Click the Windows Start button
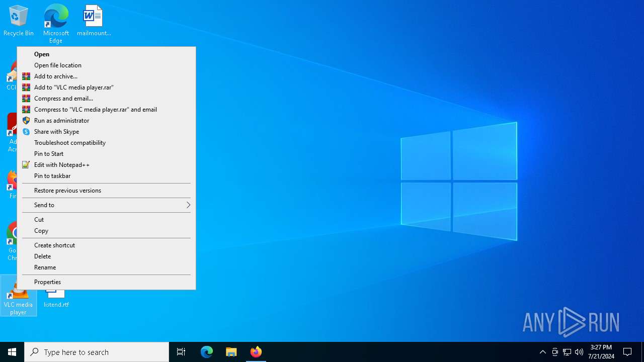This screenshot has height=362, width=644. pos(12,352)
